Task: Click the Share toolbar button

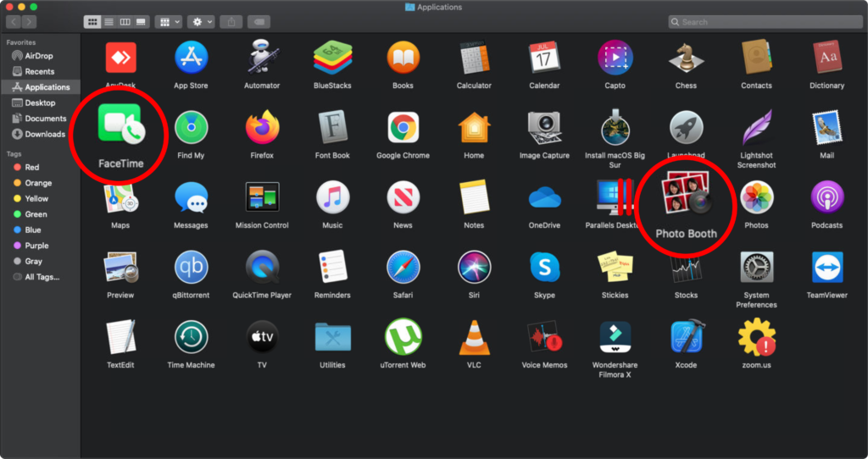Action: [x=231, y=21]
